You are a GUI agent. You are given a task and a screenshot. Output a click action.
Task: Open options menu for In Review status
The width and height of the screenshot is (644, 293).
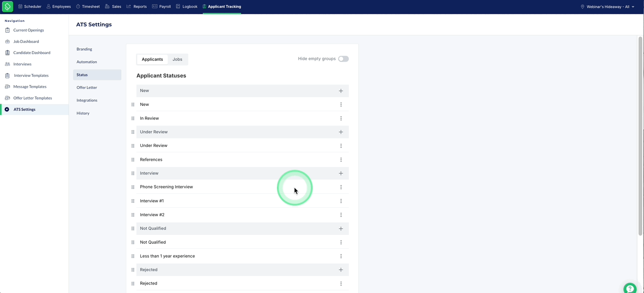[x=341, y=118]
